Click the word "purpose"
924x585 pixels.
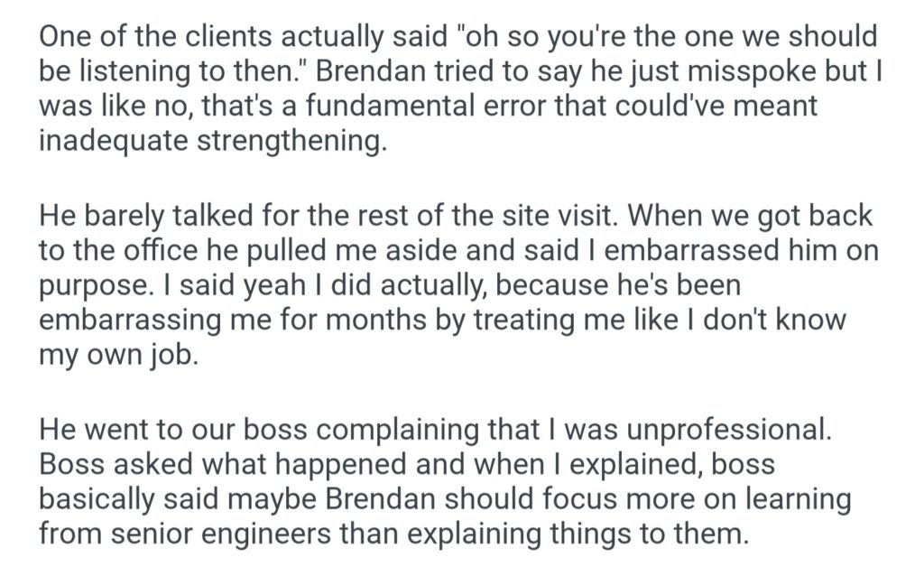[92, 286]
